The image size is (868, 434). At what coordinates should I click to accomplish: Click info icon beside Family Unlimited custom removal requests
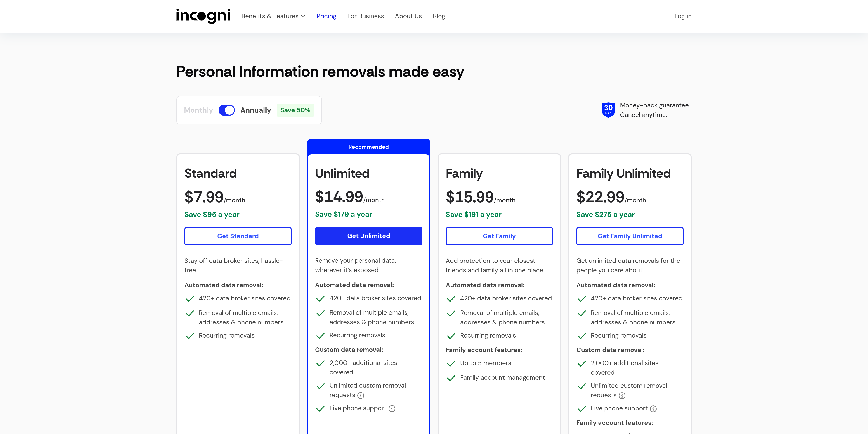point(622,396)
